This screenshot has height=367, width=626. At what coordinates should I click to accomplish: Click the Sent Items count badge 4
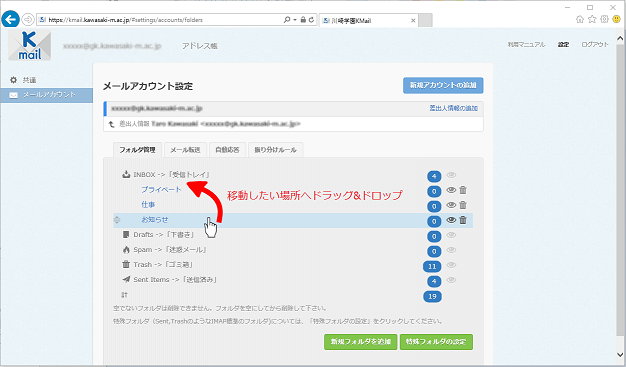[x=434, y=281]
